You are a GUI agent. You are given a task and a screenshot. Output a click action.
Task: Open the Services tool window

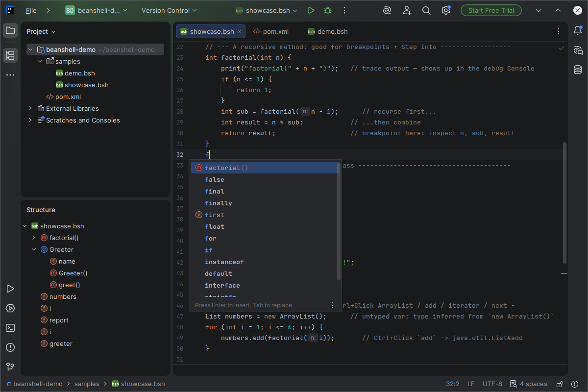(10, 308)
